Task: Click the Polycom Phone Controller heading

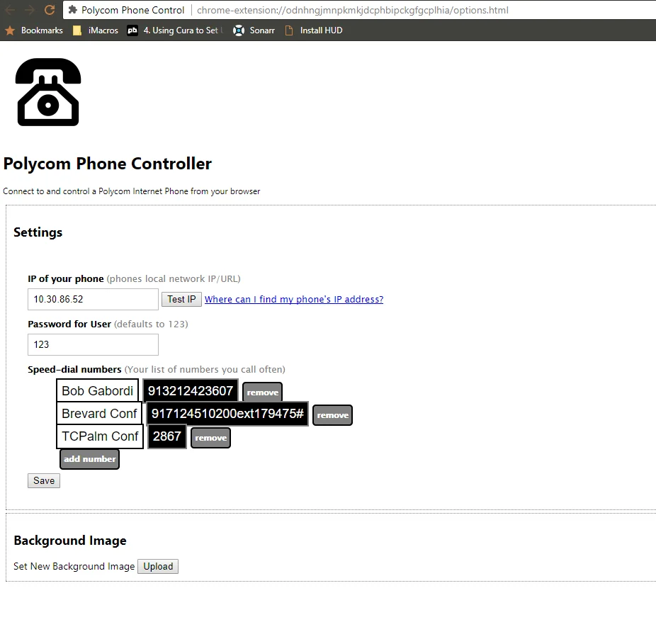Action: [108, 164]
